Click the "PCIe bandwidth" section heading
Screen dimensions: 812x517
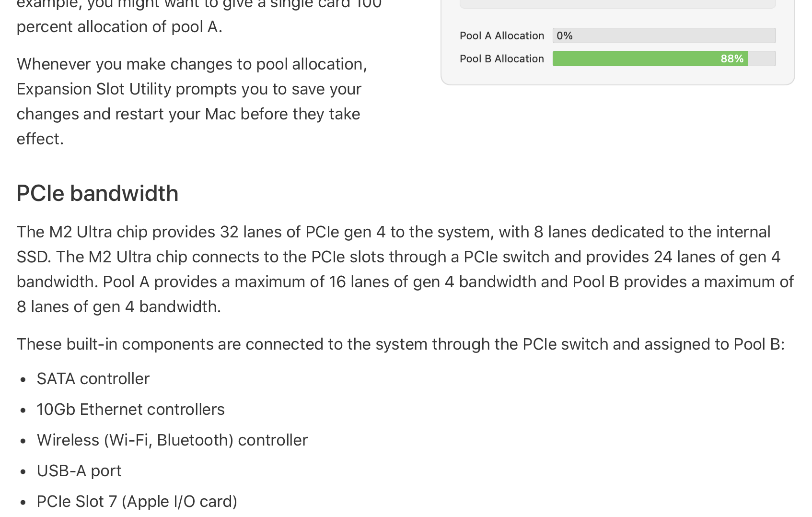coord(97,193)
